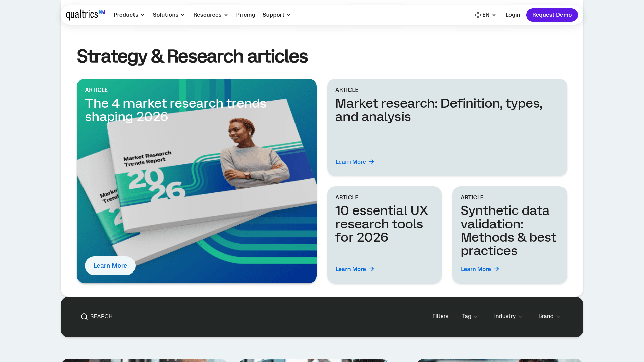Click the Request Demo button
Viewport: 644px width, 362px height.
(x=552, y=15)
